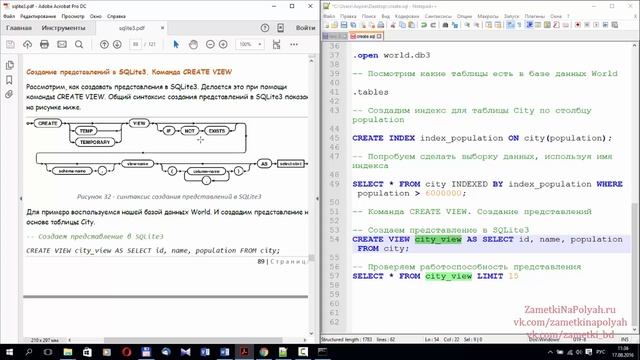
Task: Open the Файл menu in Notepad++
Action: pos(329,16)
